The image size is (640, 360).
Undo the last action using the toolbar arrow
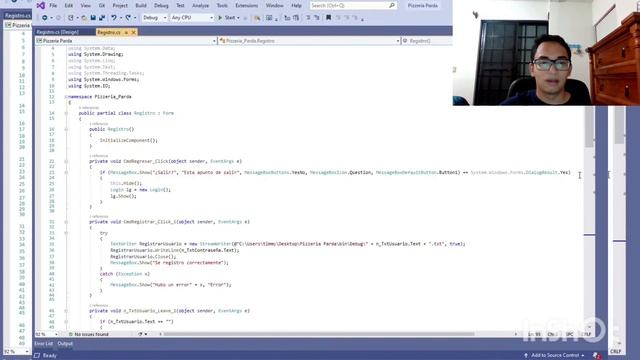(x=114, y=18)
